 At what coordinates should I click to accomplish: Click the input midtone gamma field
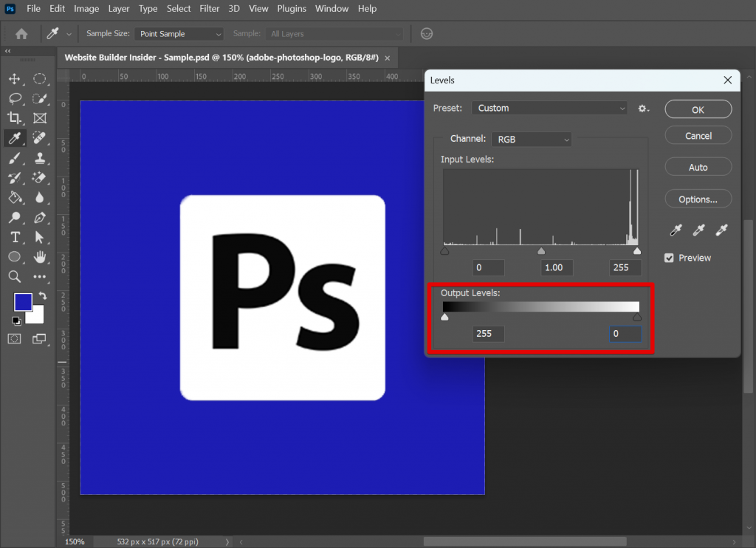click(556, 267)
